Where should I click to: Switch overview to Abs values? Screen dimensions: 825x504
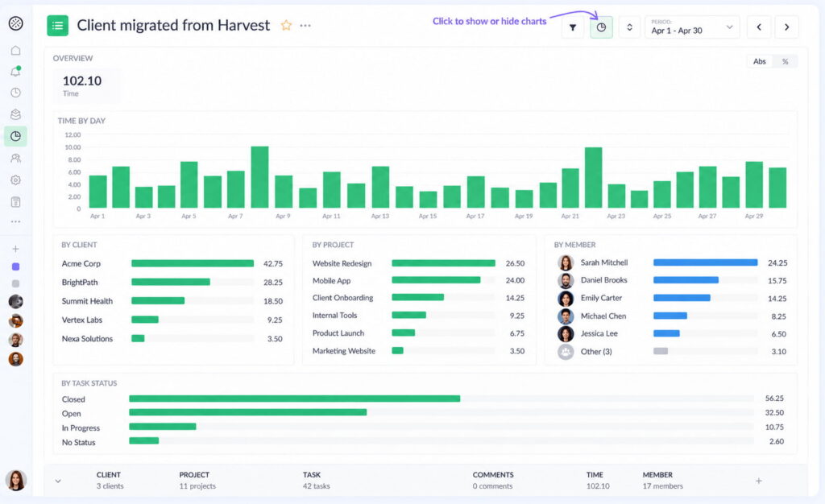(x=759, y=61)
